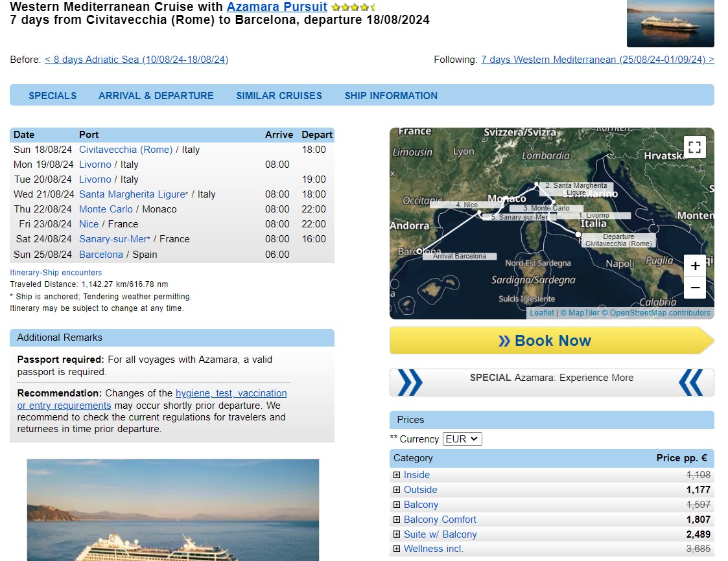Viewport: 728px width, 561px height.
Task: Open the Barcelona port link
Action: 100,255
